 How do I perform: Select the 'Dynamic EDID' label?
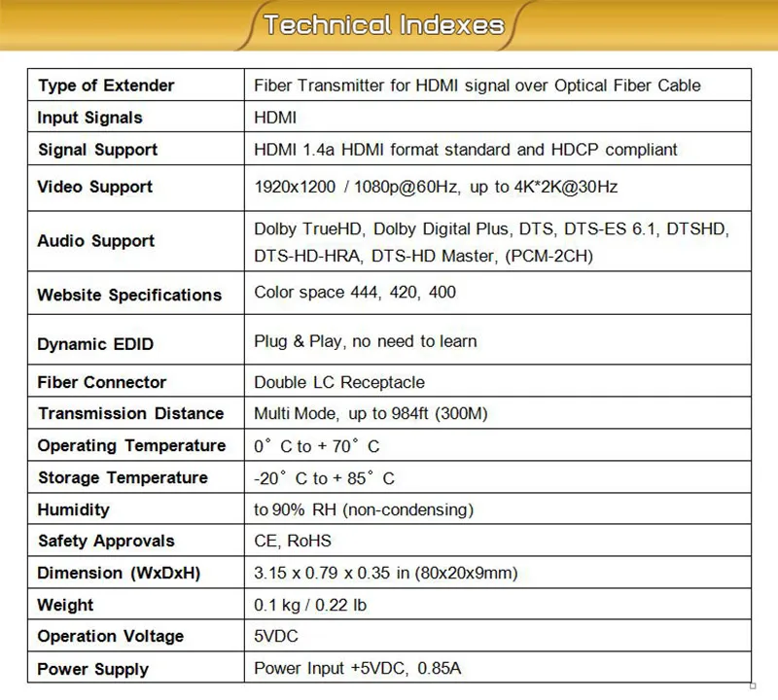[95, 344]
